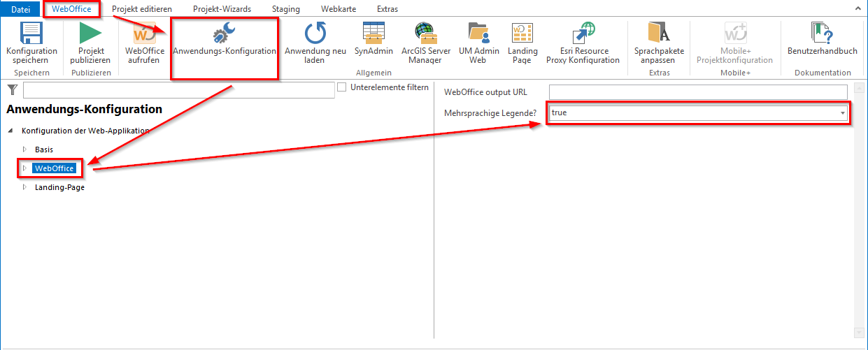Switch to Webkarte tab

pos(338,9)
